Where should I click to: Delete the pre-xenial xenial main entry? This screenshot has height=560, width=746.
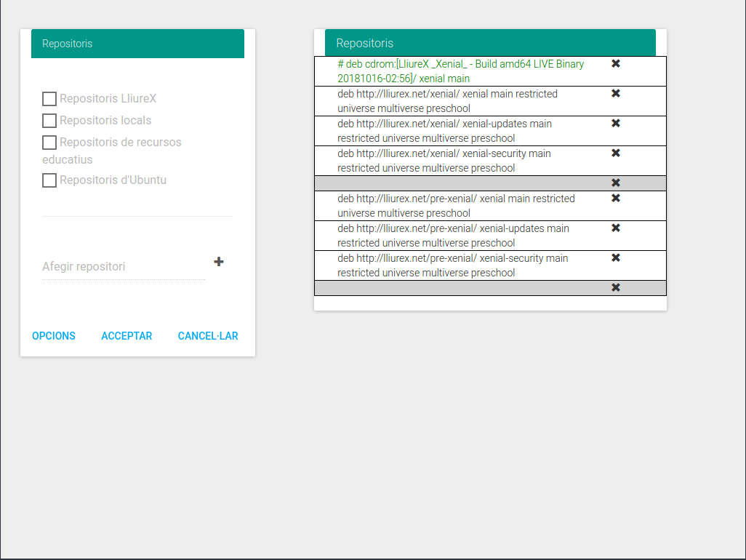click(x=615, y=199)
